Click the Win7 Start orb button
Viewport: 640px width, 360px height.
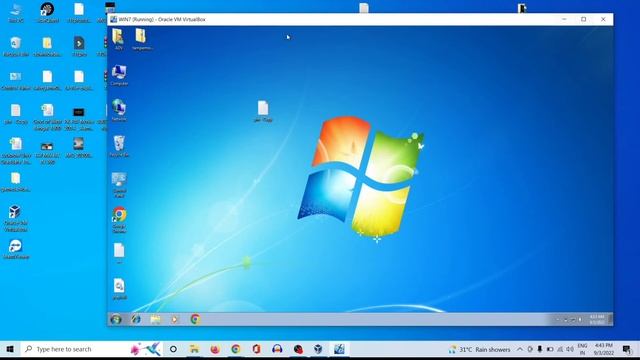click(116, 319)
